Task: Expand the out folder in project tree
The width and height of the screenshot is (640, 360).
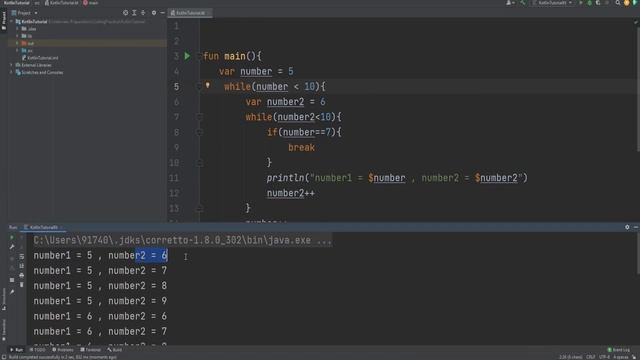Action: click(18, 43)
